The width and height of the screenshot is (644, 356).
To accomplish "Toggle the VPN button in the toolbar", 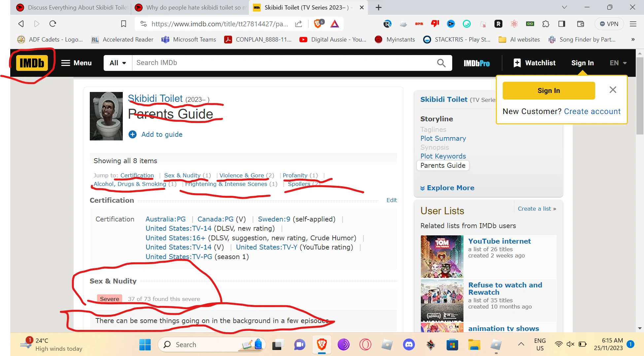I will click(609, 24).
